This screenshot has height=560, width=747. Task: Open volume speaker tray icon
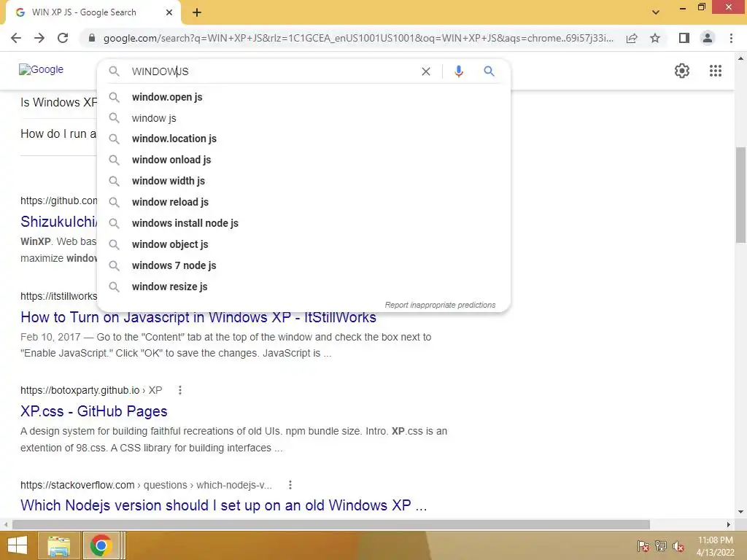point(678,546)
